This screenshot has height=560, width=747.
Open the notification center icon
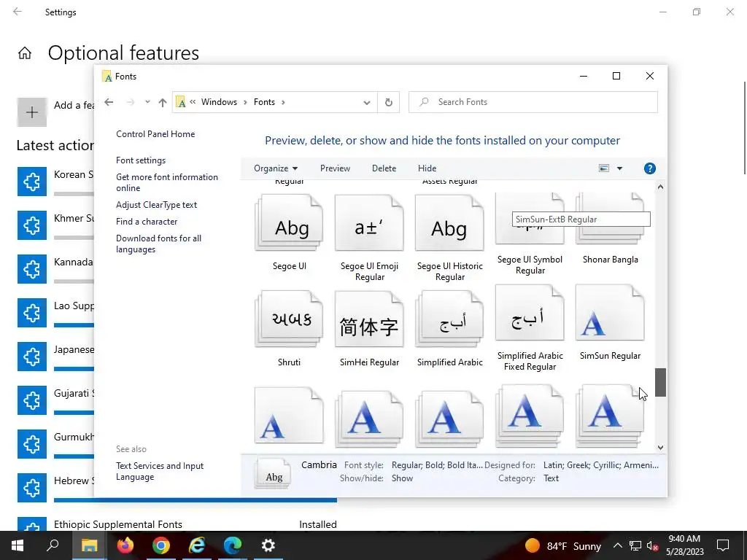(723, 545)
